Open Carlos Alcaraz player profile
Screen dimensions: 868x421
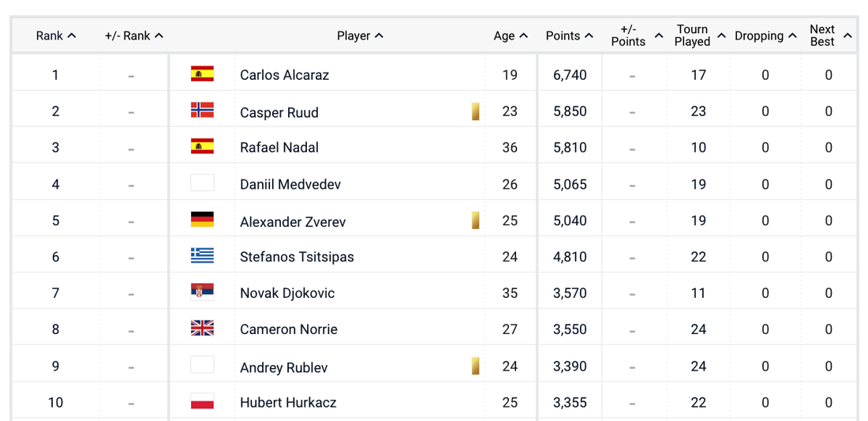[284, 75]
